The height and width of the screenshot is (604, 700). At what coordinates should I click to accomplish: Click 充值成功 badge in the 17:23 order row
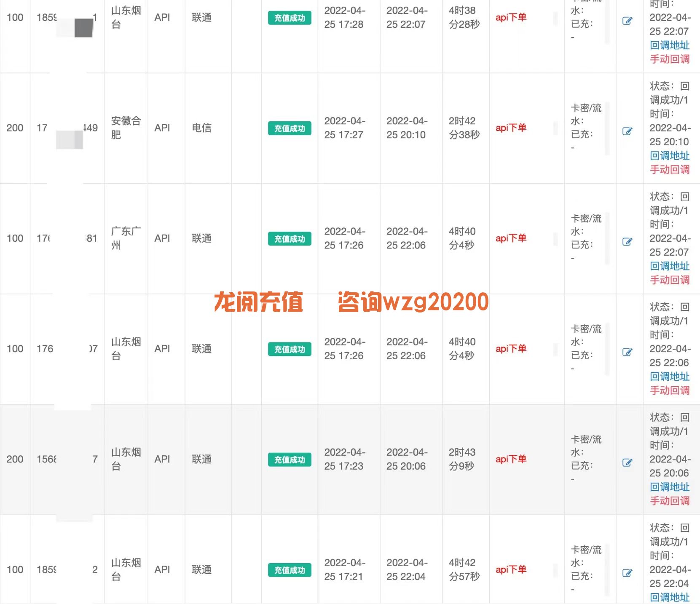[290, 459]
